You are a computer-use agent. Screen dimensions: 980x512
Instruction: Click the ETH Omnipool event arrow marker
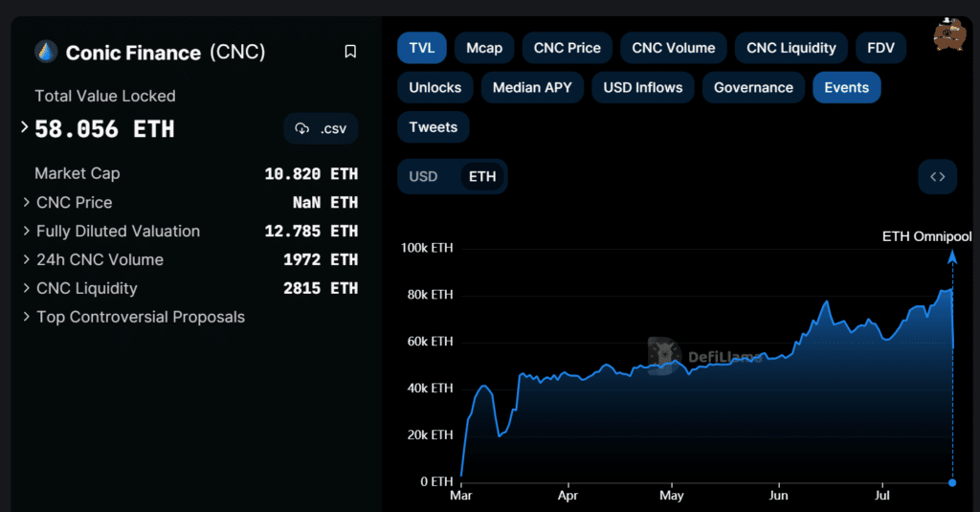(952, 256)
